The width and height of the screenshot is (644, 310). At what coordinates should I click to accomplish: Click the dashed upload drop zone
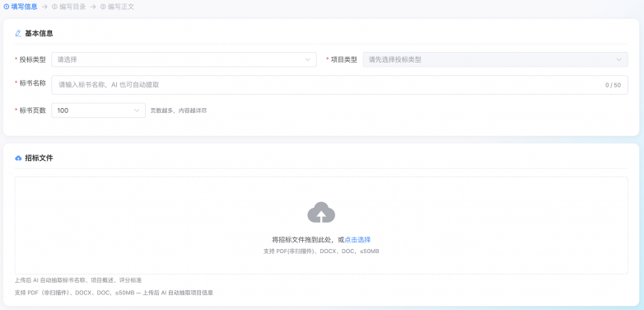(x=321, y=225)
